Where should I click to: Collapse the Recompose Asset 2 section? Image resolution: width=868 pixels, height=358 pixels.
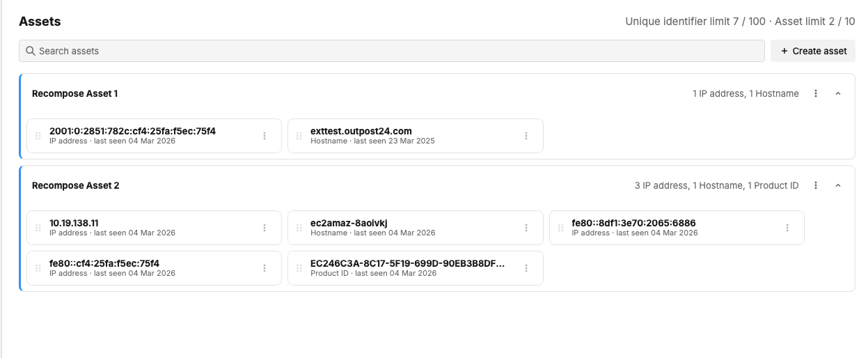(838, 186)
